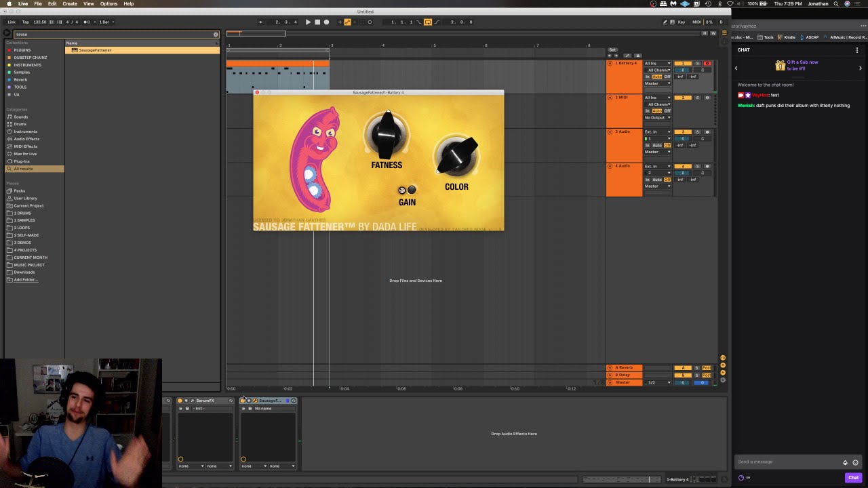868x488 pixels.
Task: Open the Packs place
Action: [x=19, y=190]
